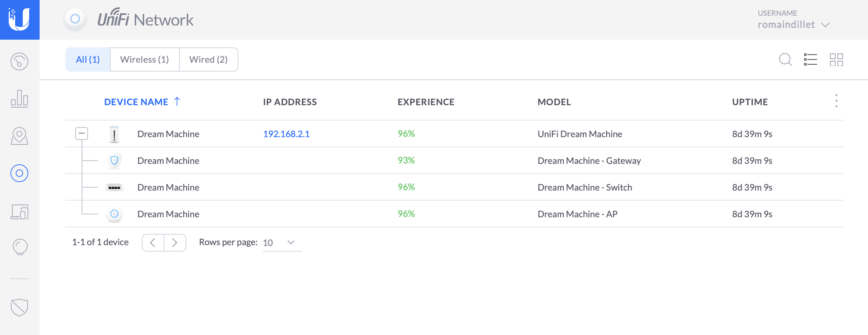Open the Statistics bar chart icon
868x335 pixels.
pos(19,98)
